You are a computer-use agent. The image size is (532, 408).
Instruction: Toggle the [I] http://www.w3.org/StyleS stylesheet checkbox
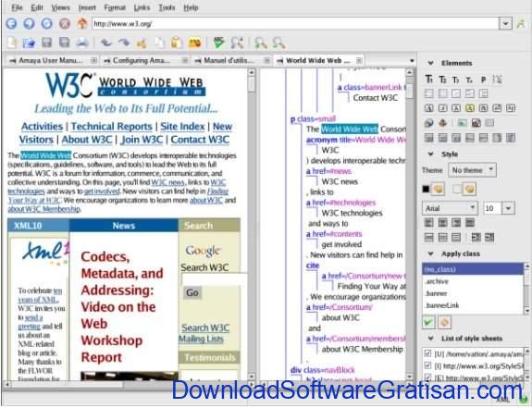tap(427, 365)
